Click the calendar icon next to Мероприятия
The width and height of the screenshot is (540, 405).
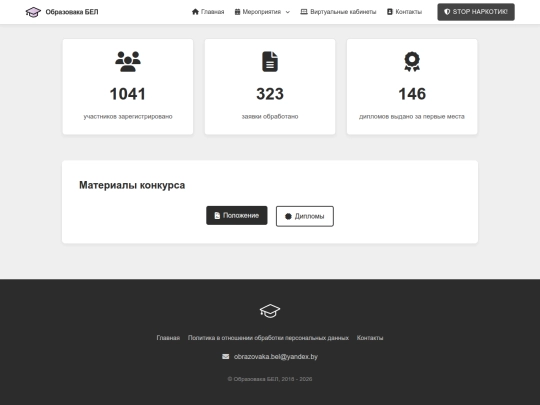(x=237, y=12)
